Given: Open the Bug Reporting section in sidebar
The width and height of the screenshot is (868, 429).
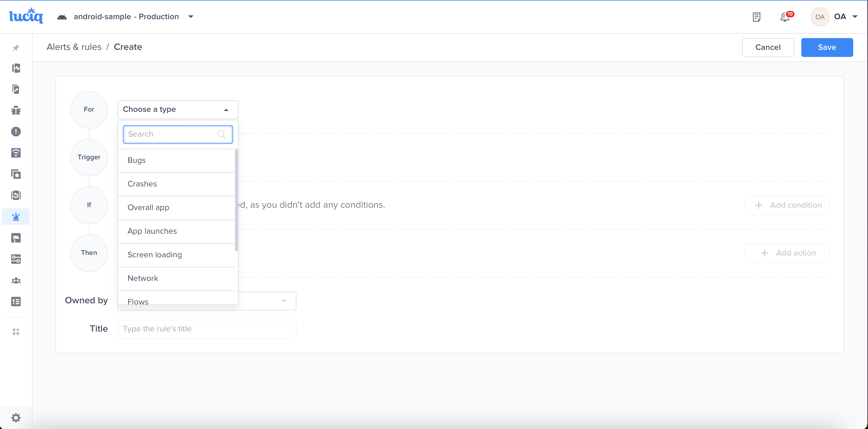Looking at the screenshot, I should 15,110.
